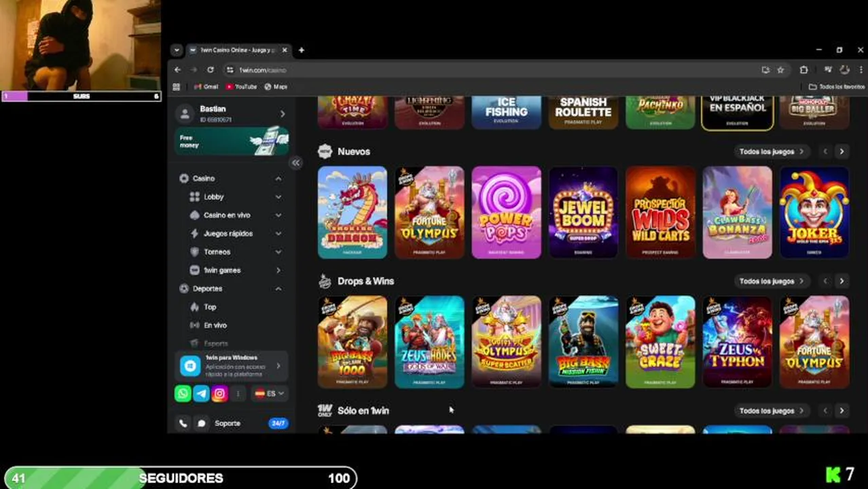Open the ES language dropdown
This screenshot has width=868, height=489.
click(x=270, y=393)
